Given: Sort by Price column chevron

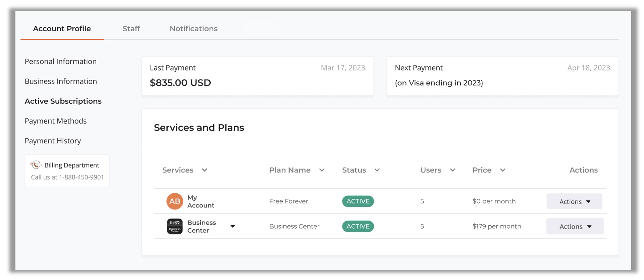Looking at the screenshot, I should [x=502, y=170].
